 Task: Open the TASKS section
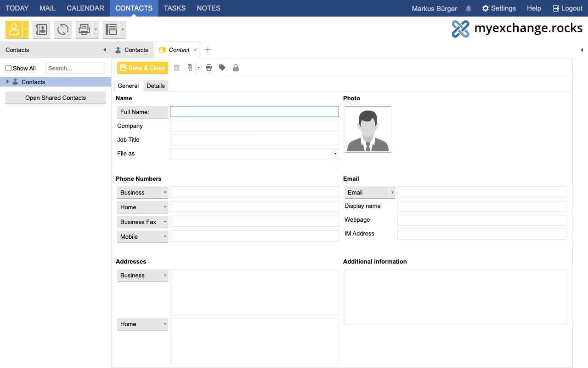(x=175, y=8)
